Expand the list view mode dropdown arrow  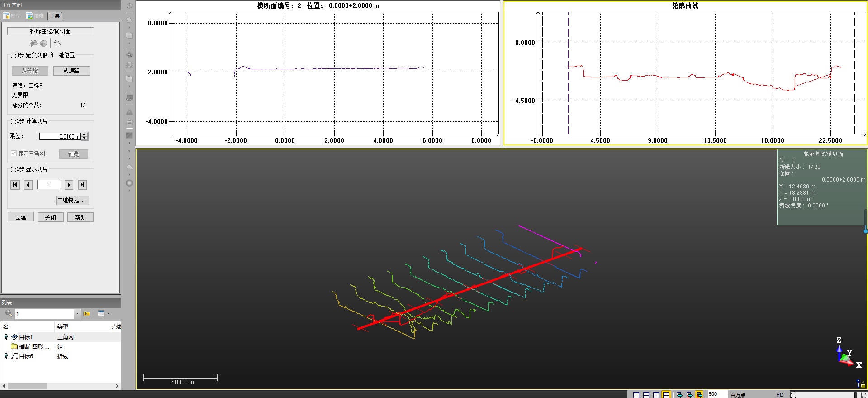pos(109,313)
